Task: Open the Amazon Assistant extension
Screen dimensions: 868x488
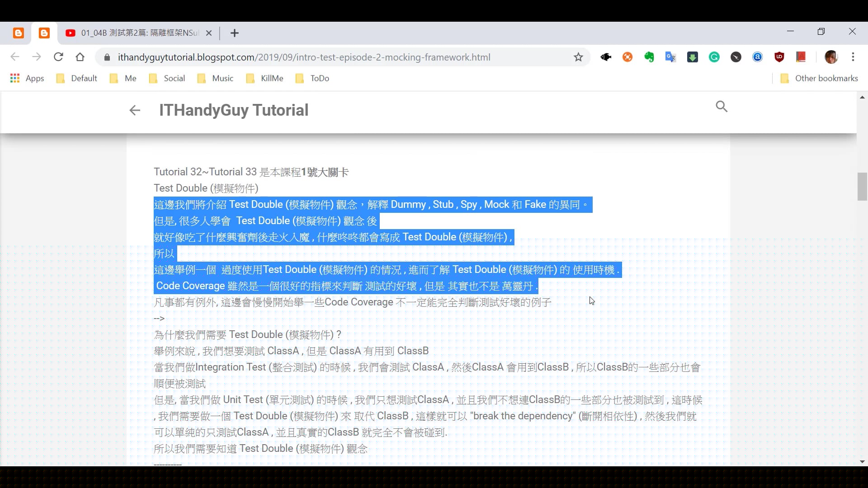Action: (757, 57)
